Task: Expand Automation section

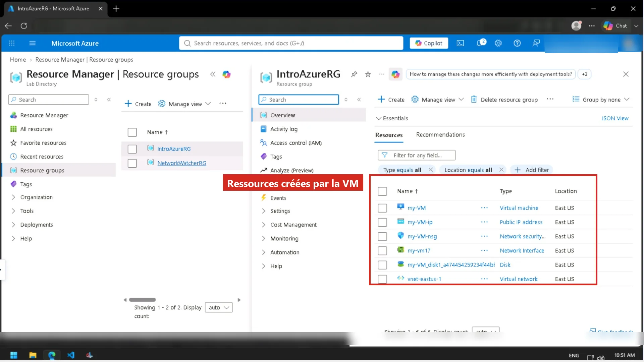Action: click(263, 252)
